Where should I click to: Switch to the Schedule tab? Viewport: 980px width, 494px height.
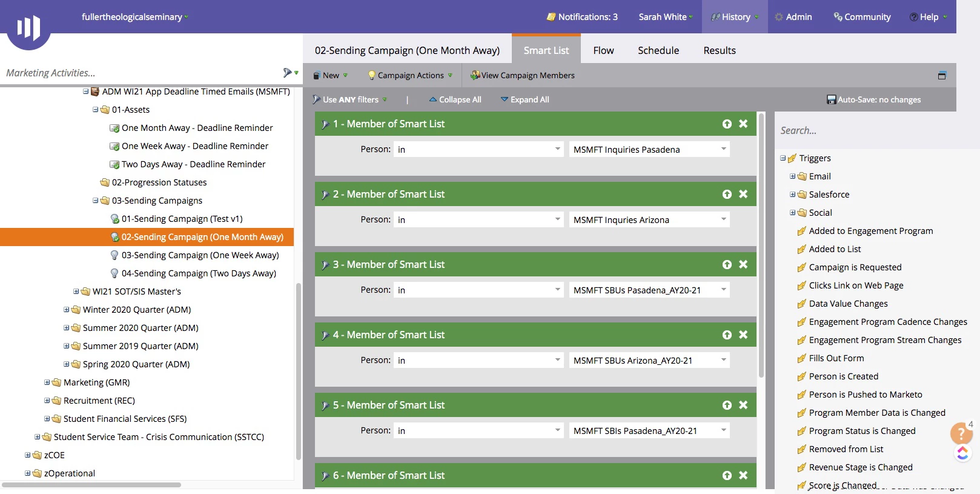click(x=658, y=50)
